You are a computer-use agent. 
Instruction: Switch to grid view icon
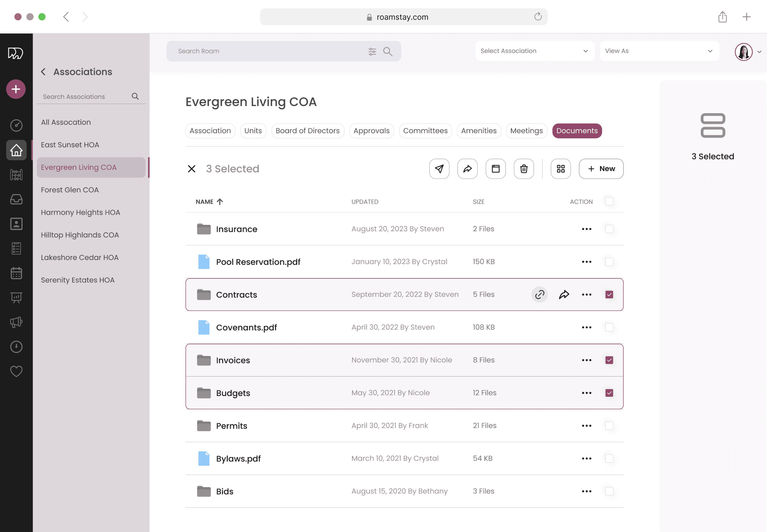pyautogui.click(x=561, y=169)
